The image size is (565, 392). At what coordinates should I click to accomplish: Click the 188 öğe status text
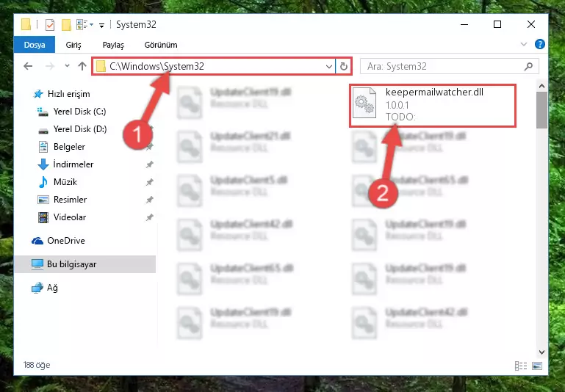(x=37, y=365)
